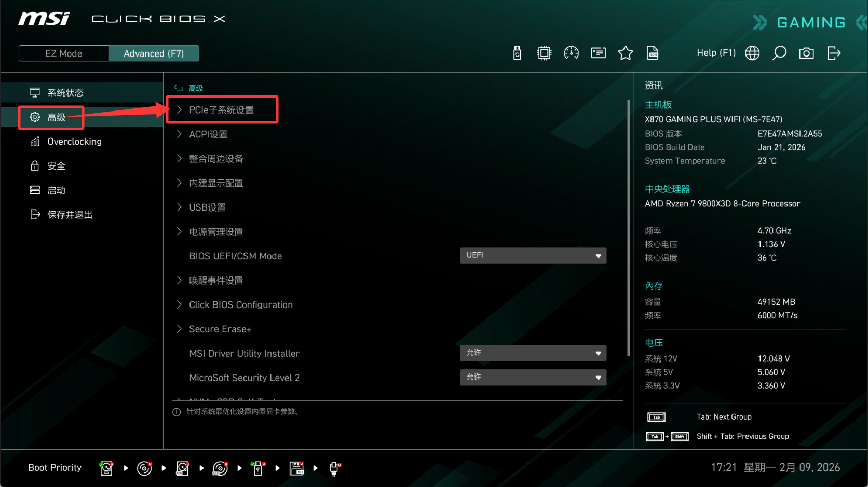
Task: Switch to EZ Mode
Action: 64,53
